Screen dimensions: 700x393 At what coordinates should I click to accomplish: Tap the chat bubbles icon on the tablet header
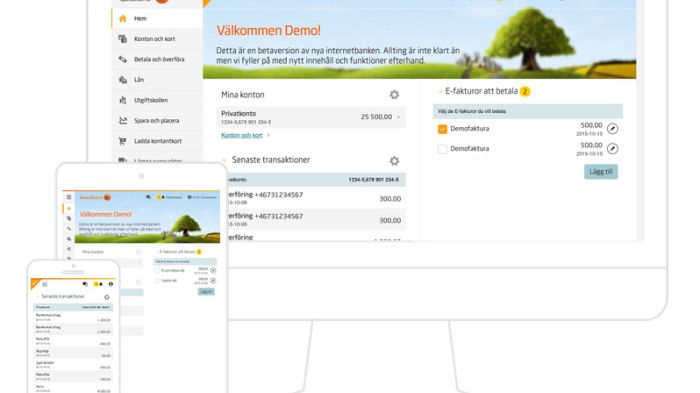[148, 197]
